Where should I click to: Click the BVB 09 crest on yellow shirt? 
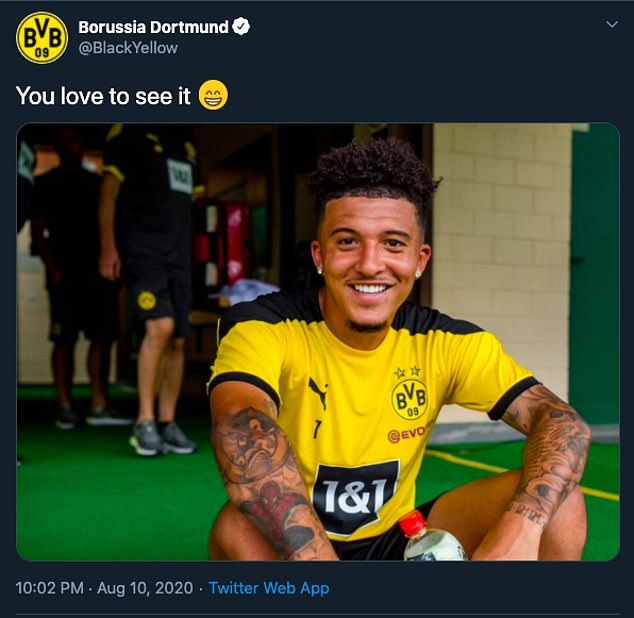(x=409, y=398)
